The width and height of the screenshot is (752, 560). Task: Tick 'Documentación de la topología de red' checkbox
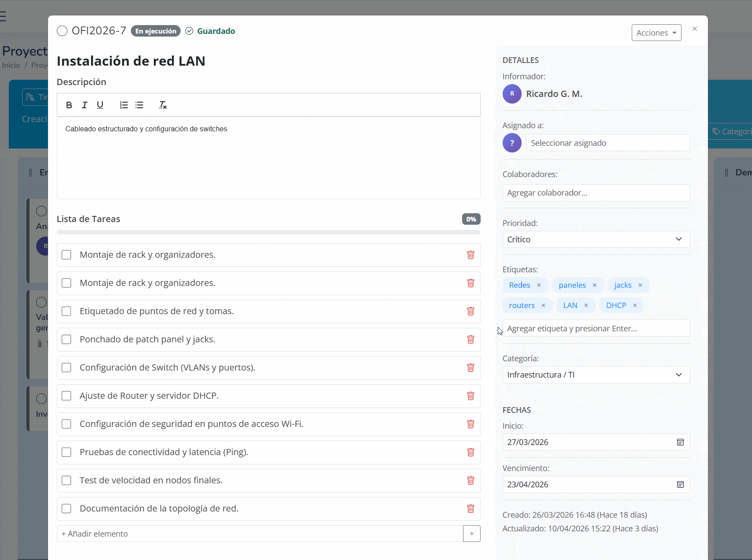point(67,508)
